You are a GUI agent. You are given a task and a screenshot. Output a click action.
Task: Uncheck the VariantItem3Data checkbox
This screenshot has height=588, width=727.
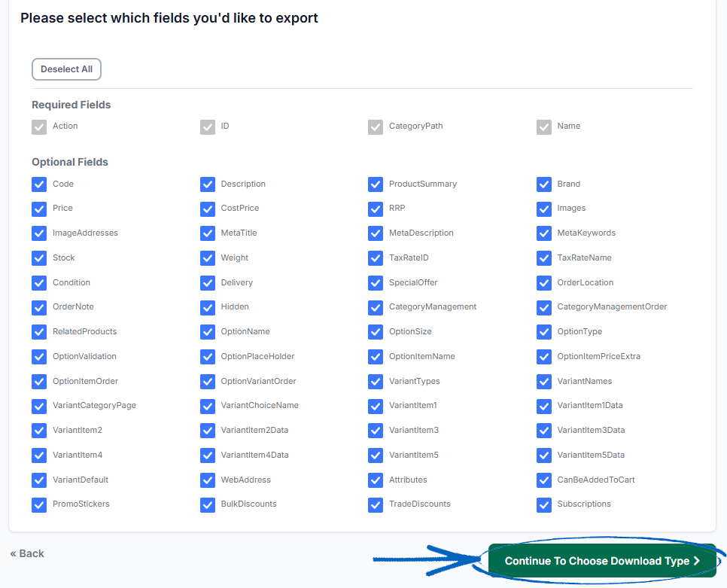point(544,431)
